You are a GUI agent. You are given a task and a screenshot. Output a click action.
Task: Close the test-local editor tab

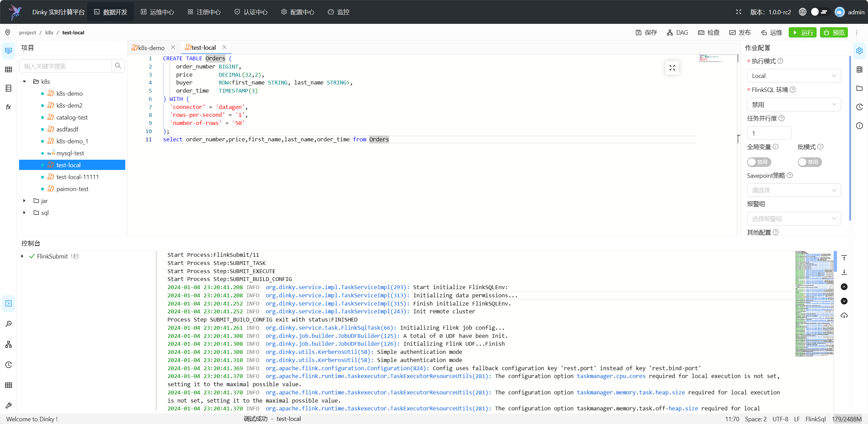224,47
